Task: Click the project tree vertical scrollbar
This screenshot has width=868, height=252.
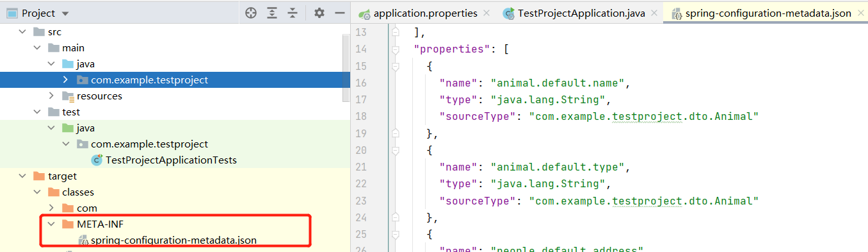Action: click(x=346, y=67)
